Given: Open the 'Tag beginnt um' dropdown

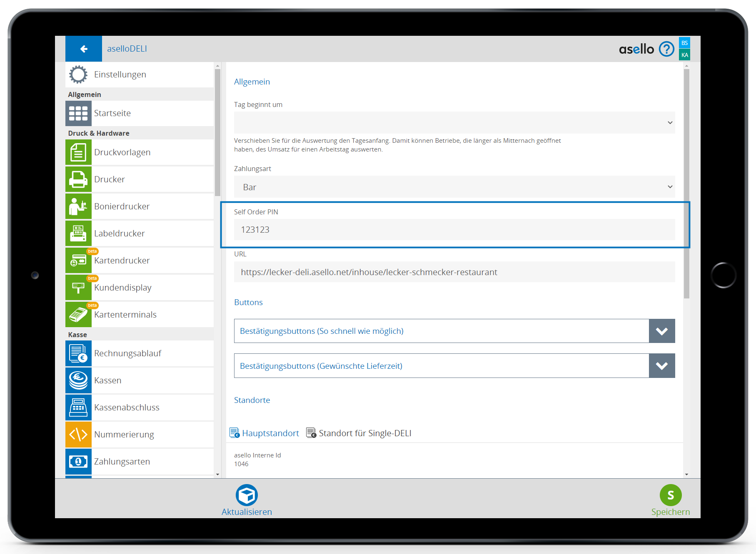Looking at the screenshot, I should pos(454,123).
